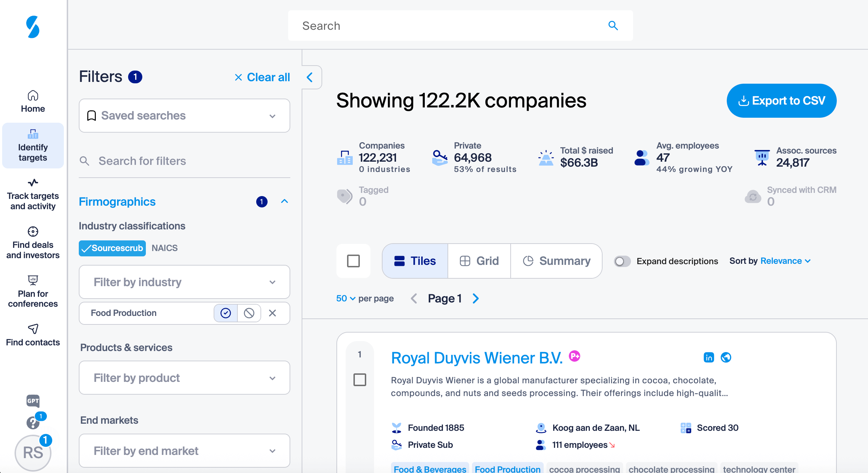This screenshot has height=473, width=868.
Task: Check the select-all companies checkbox
Action: [x=353, y=261]
